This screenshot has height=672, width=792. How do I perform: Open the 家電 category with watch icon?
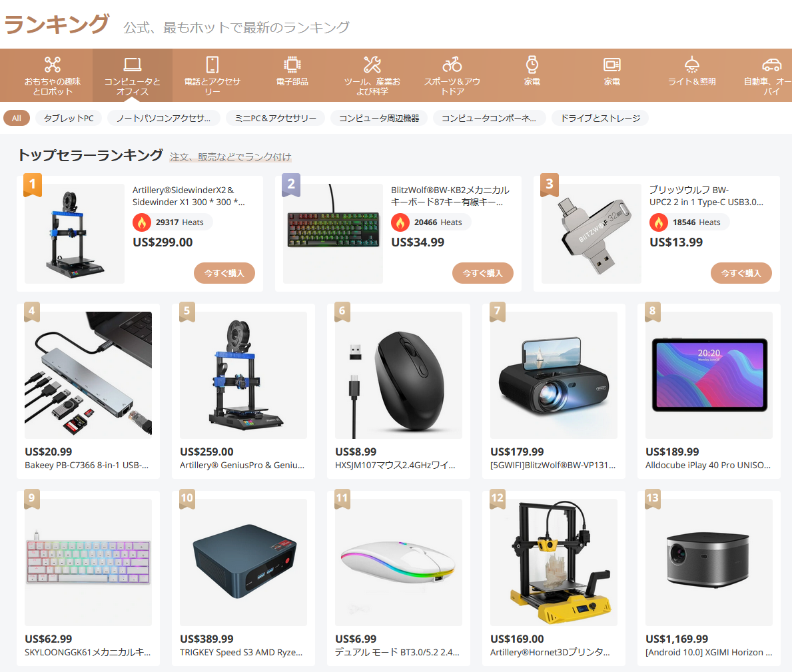click(532, 65)
